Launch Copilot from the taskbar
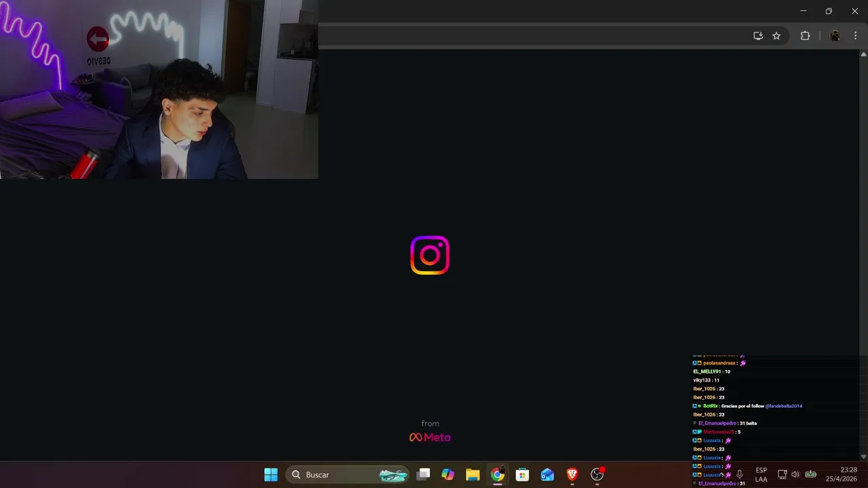This screenshot has width=868, height=488. (x=448, y=474)
